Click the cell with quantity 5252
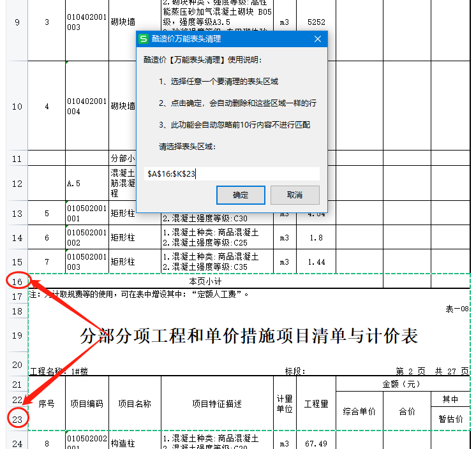 point(316,22)
